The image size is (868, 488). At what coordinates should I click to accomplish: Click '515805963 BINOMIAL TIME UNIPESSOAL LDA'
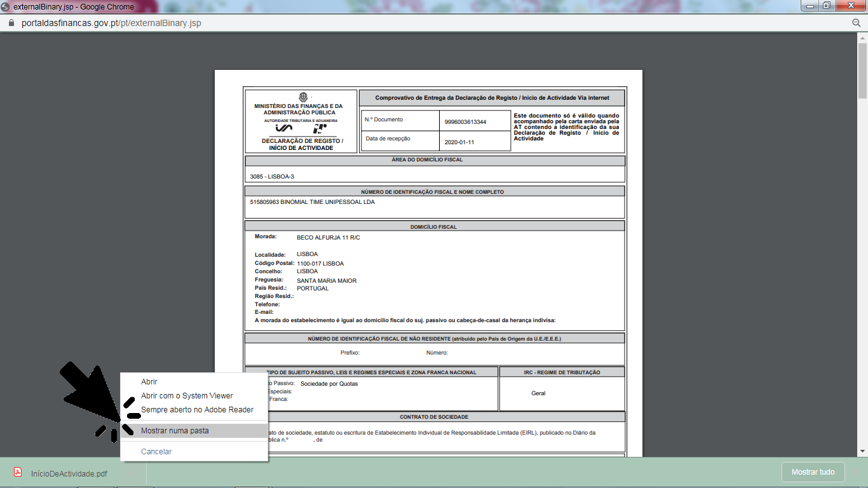[313, 202]
